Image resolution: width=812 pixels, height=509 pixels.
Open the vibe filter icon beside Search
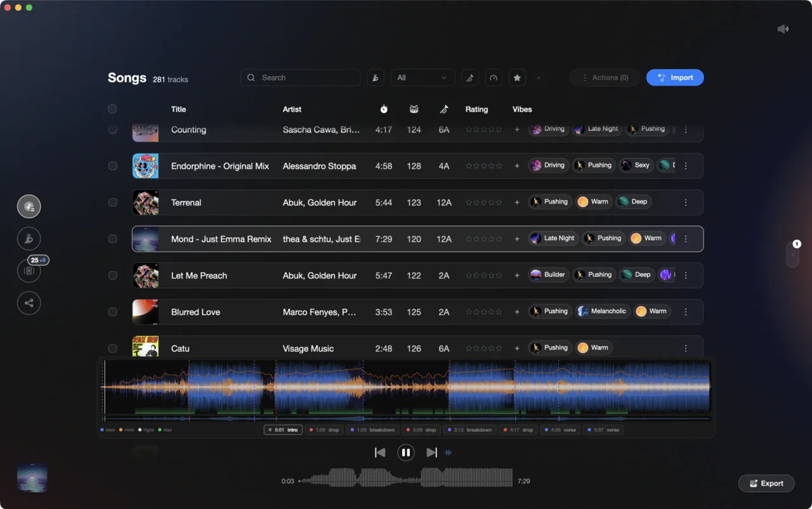click(376, 78)
